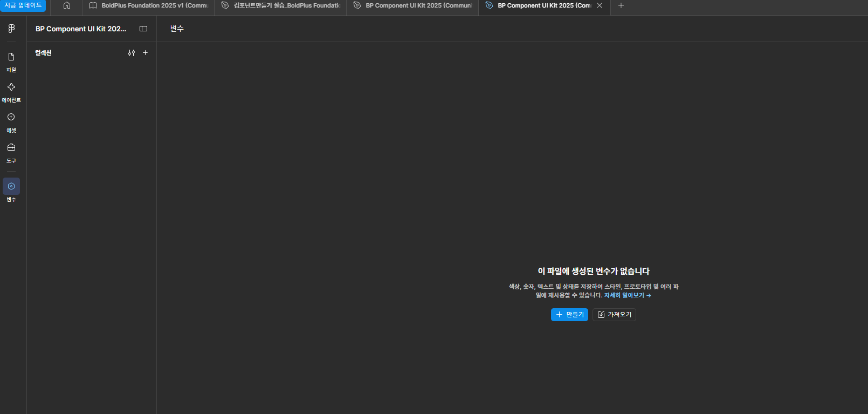The width and height of the screenshot is (868, 414).
Task: Open the Figma main menu logo
Action: (11, 29)
